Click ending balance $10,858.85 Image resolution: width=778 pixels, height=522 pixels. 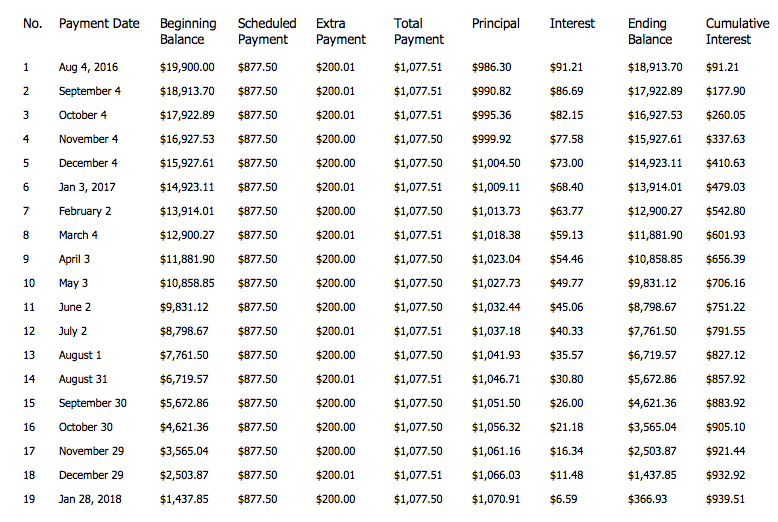(655, 259)
